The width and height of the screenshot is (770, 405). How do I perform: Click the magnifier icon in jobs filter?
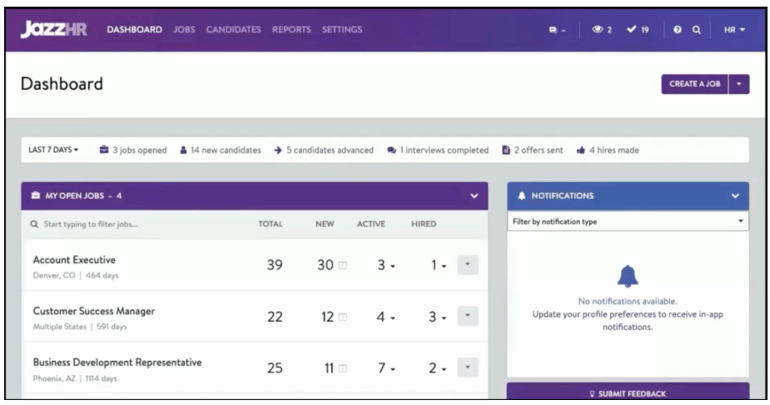pyautogui.click(x=34, y=224)
